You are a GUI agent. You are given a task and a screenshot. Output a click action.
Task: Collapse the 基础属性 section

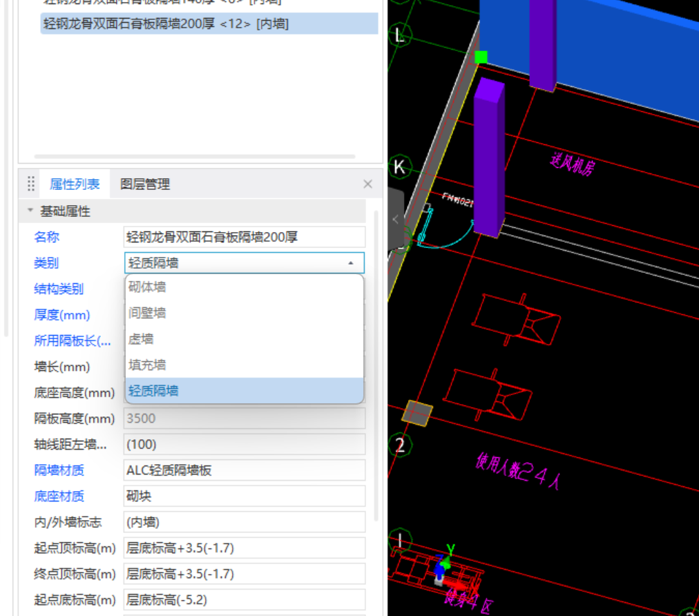[x=30, y=211]
